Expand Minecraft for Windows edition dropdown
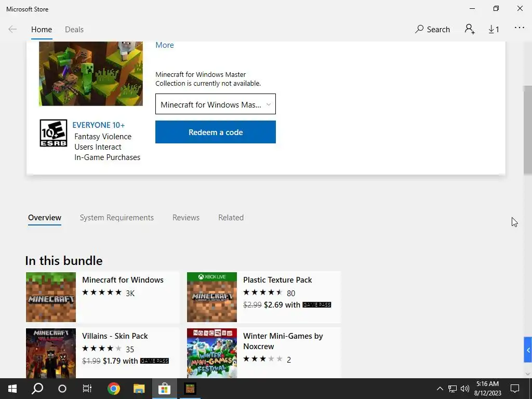 click(216, 104)
